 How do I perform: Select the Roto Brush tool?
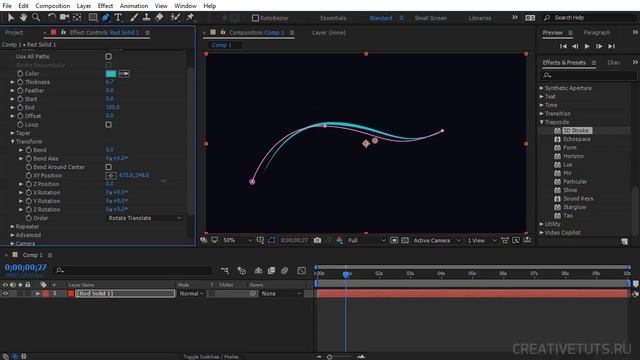pyautogui.click(x=176, y=17)
